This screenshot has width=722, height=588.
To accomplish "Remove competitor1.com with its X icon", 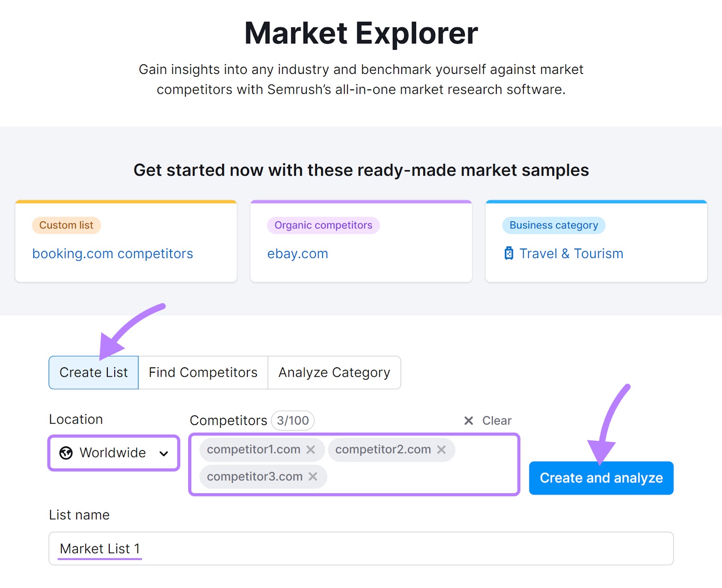I will tap(310, 449).
